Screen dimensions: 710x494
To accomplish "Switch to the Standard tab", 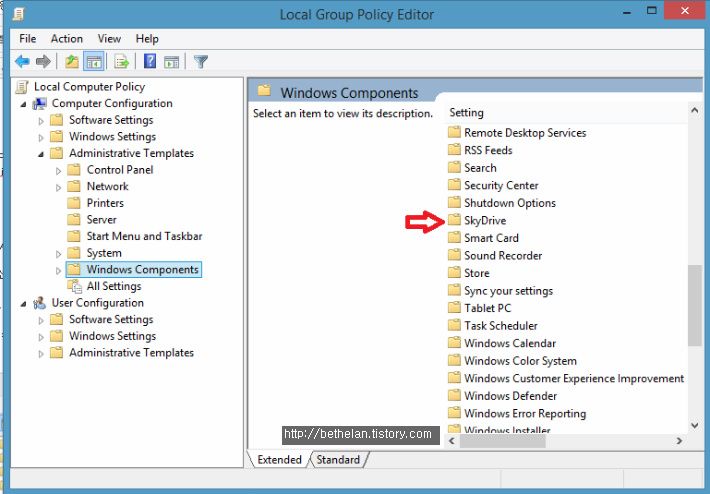I will pyautogui.click(x=338, y=460).
